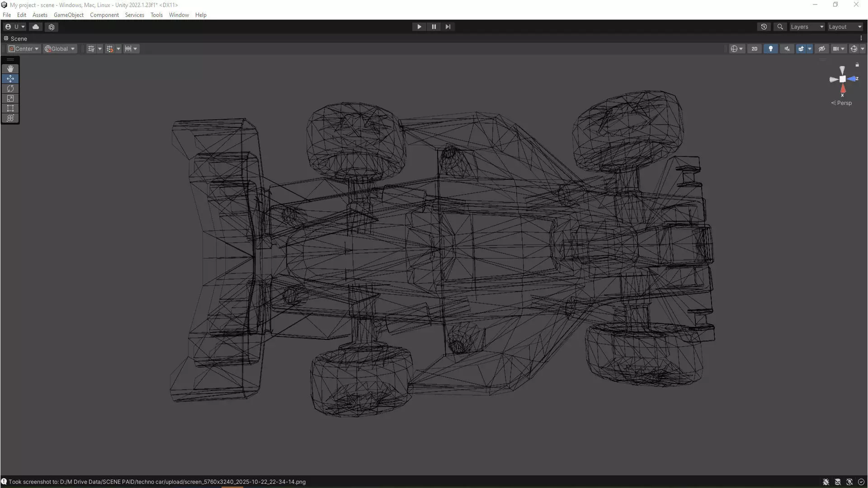This screenshot has height=488, width=868.
Task: Open the Global handle rotation dropdown
Action: coord(60,49)
